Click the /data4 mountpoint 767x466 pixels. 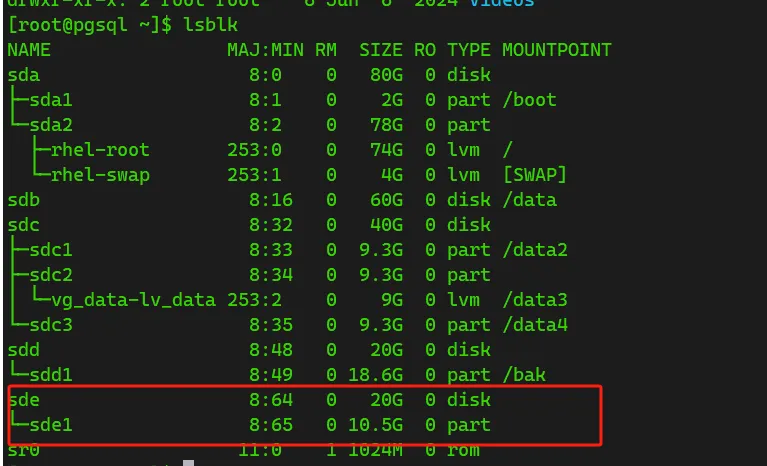[x=535, y=325]
